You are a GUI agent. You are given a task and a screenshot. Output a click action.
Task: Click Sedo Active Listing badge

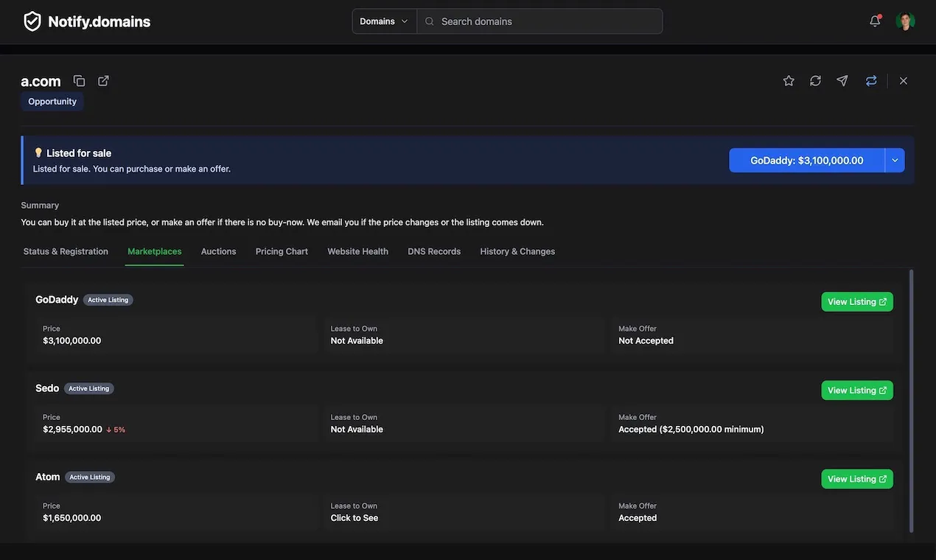tap(89, 388)
